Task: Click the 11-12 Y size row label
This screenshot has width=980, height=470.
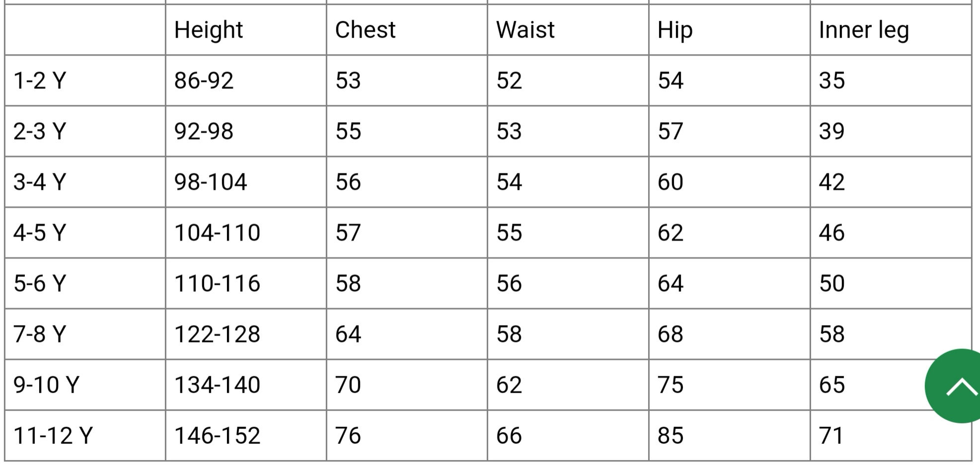Action: coord(53,435)
